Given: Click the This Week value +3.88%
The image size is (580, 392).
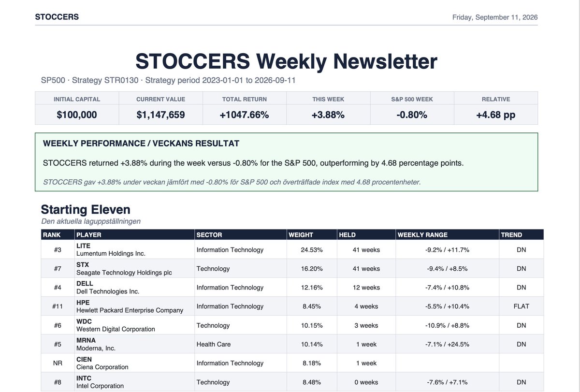Looking at the screenshot, I should [328, 115].
